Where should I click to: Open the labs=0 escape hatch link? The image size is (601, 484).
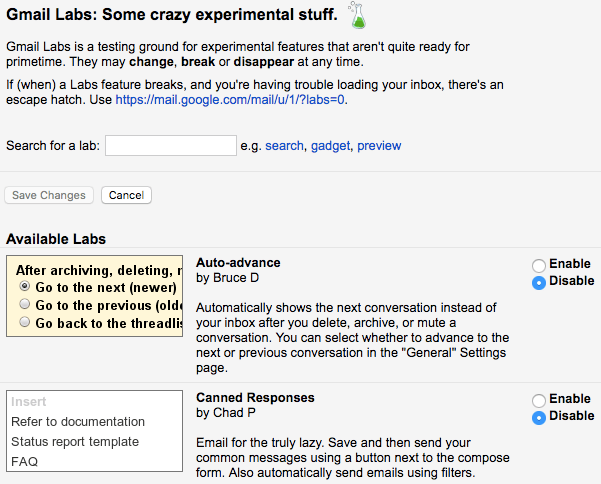[232, 100]
